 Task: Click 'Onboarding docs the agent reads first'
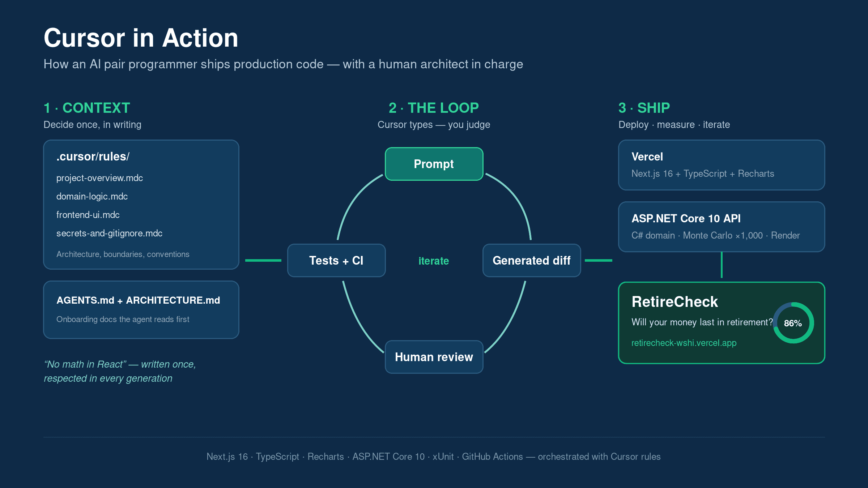123,319
